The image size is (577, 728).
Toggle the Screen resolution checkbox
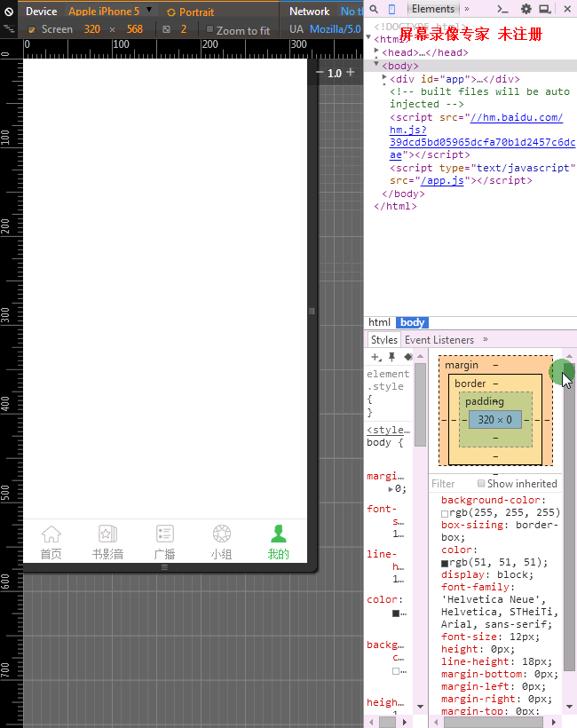pos(32,29)
